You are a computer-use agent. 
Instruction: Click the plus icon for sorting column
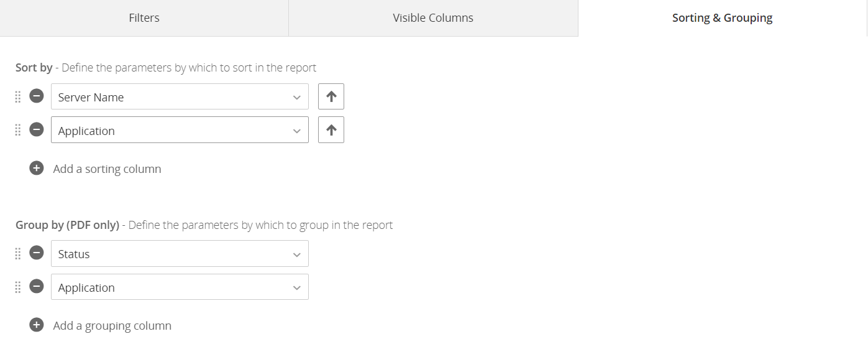click(x=37, y=169)
